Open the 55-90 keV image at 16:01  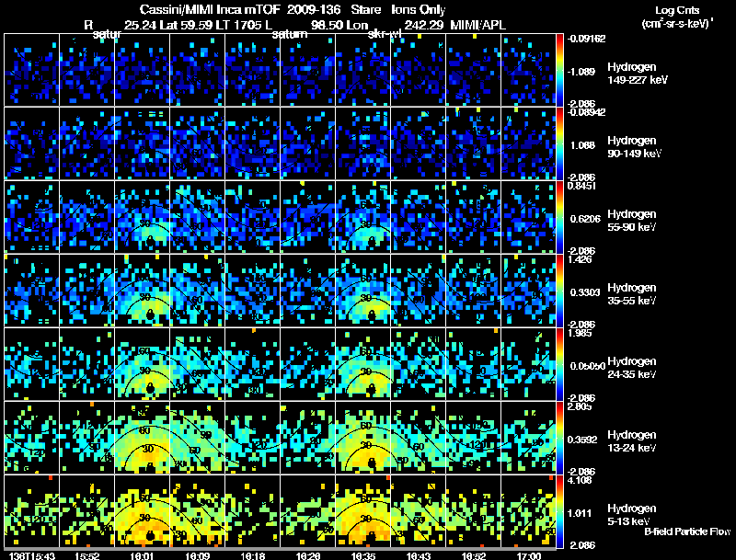click(142, 217)
